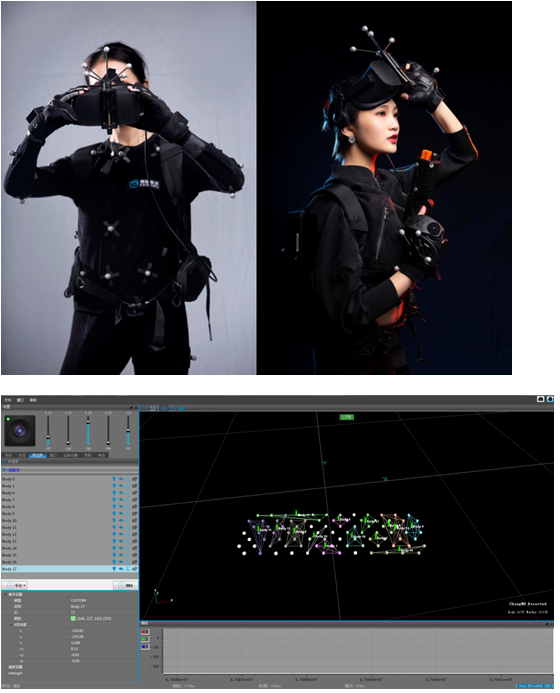This screenshot has height=693, width=560.
Task: Expand the retarget section
Action: (5, 673)
